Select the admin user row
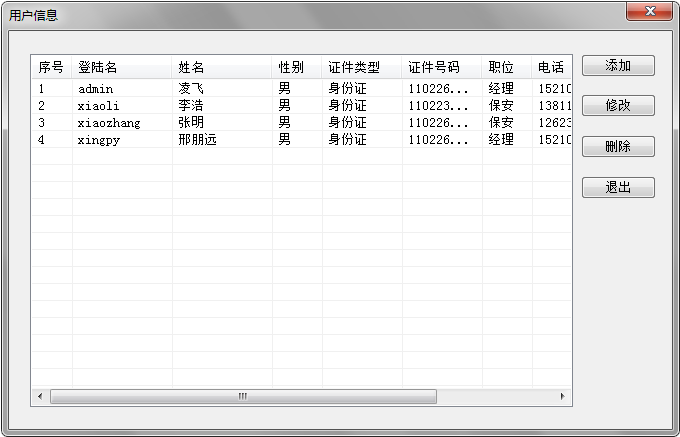This screenshot has width=680, height=437. tap(96, 89)
